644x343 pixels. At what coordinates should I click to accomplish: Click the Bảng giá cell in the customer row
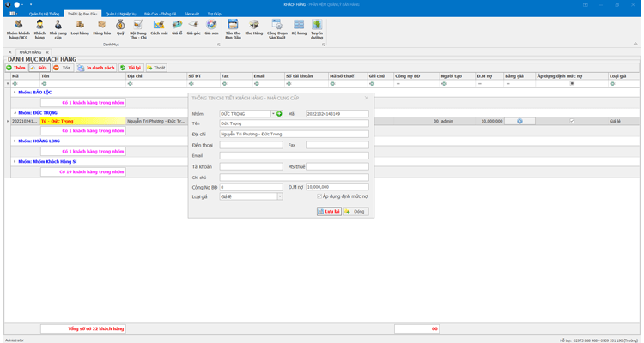(519, 121)
